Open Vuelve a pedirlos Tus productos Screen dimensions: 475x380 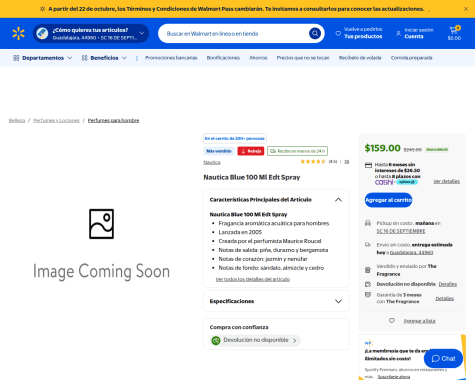(x=359, y=33)
